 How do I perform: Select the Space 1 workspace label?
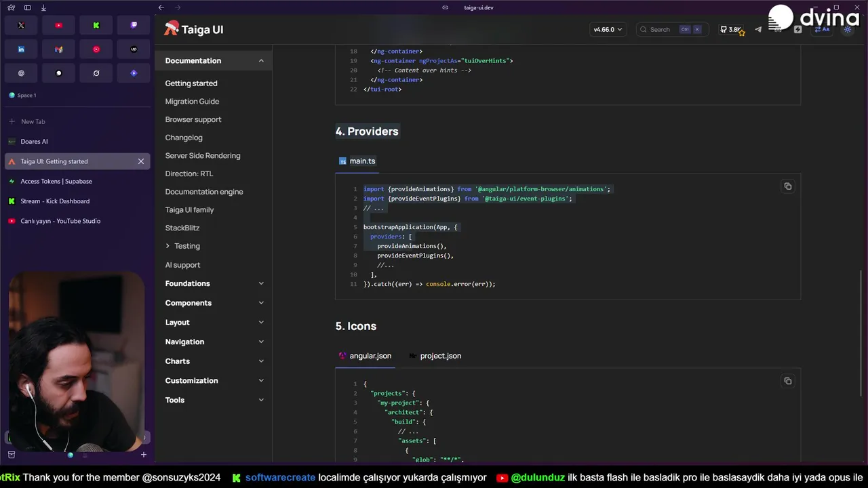click(x=27, y=96)
